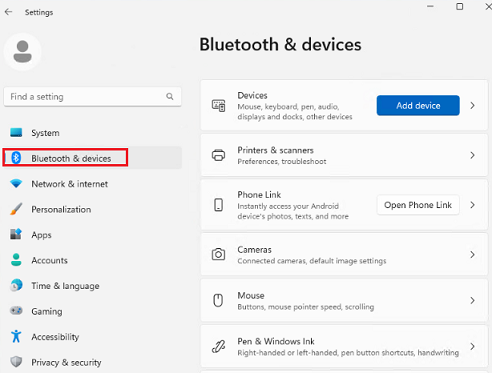Click the Accessibility figure icon

point(16,336)
